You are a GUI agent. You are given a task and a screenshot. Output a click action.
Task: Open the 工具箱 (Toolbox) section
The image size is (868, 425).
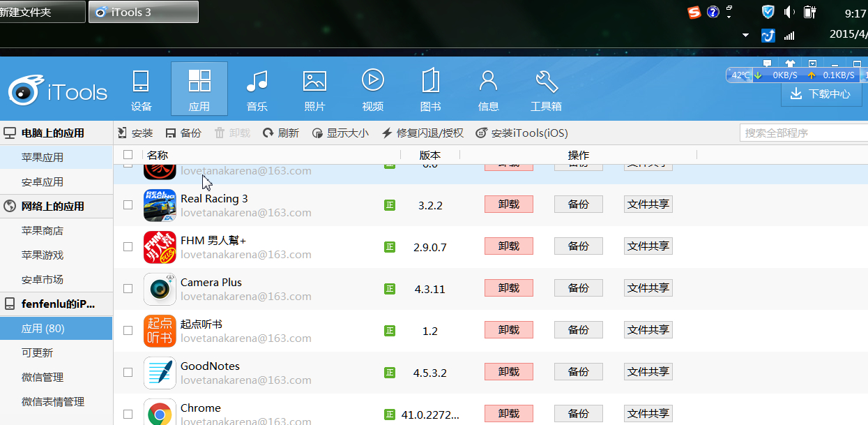click(547, 90)
